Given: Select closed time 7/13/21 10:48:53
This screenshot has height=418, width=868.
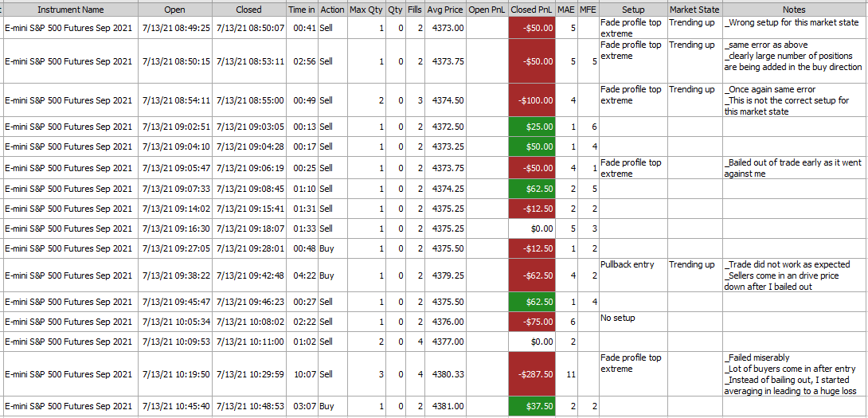Looking at the screenshot, I should tap(250, 406).
